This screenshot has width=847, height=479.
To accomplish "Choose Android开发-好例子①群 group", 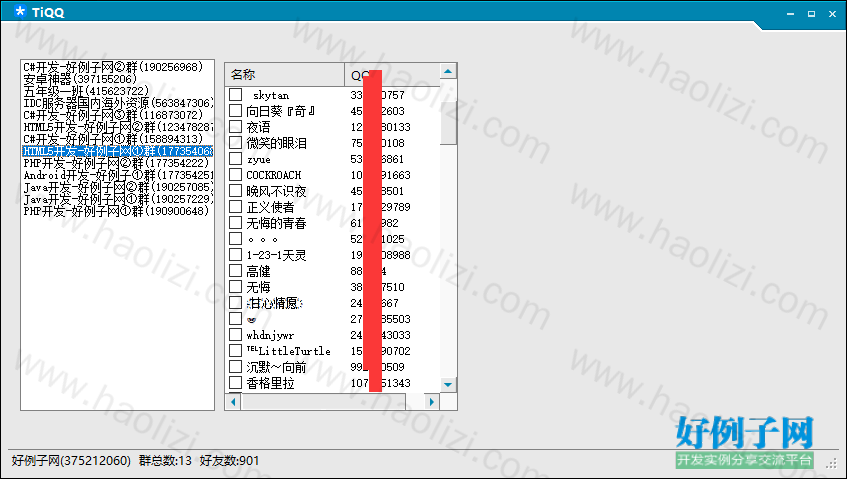I will tap(117, 175).
